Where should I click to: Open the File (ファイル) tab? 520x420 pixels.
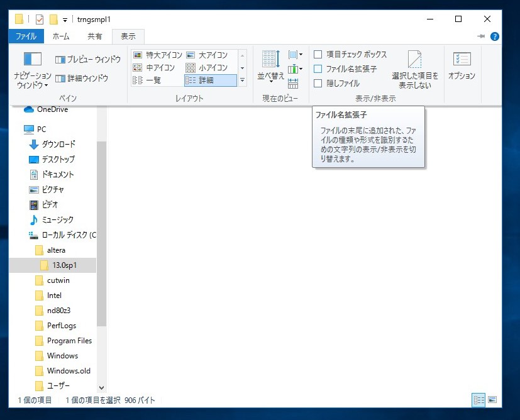pyautogui.click(x=26, y=36)
